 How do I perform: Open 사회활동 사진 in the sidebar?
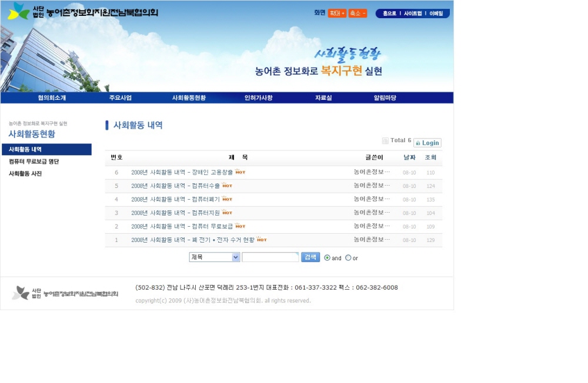[x=25, y=174]
